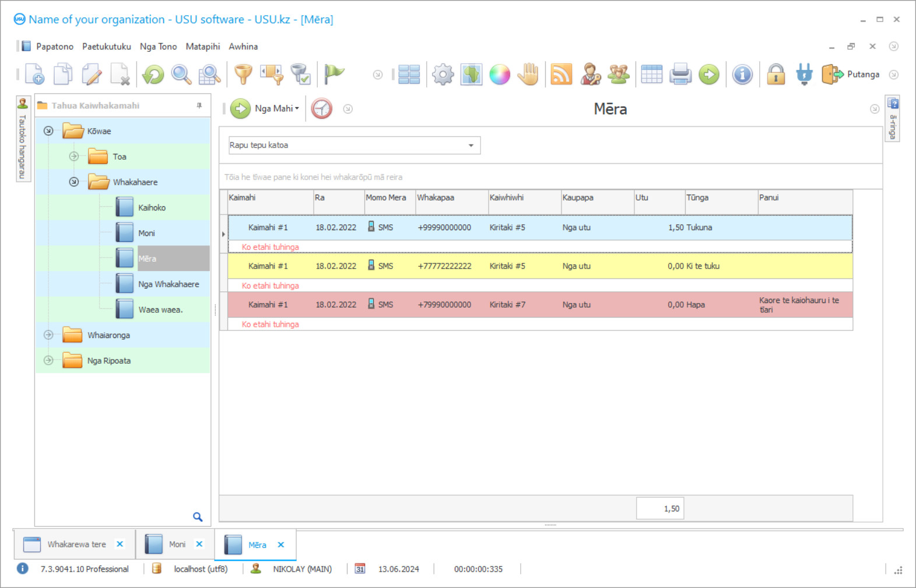The width and height of the screenshot is (916, 588).
Task: Close the Mēra bottom tab
Action: [281, 545]
